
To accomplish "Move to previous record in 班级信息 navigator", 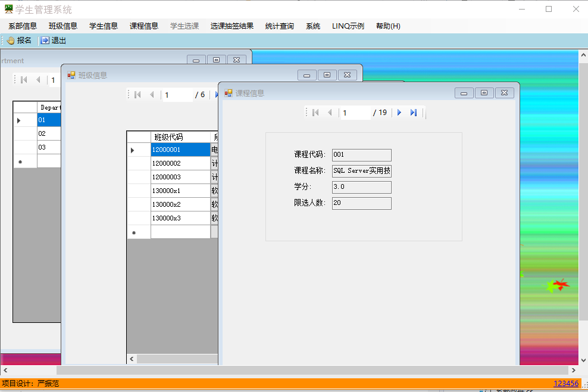I will pyautogui.click(x=152, y=95).
